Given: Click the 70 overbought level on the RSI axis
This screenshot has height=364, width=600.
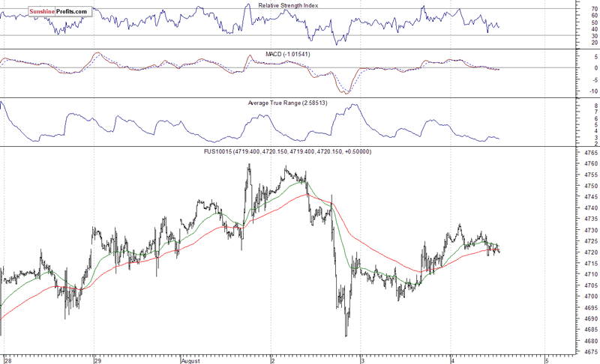Looking at the screenshot, I should (573, 9).
